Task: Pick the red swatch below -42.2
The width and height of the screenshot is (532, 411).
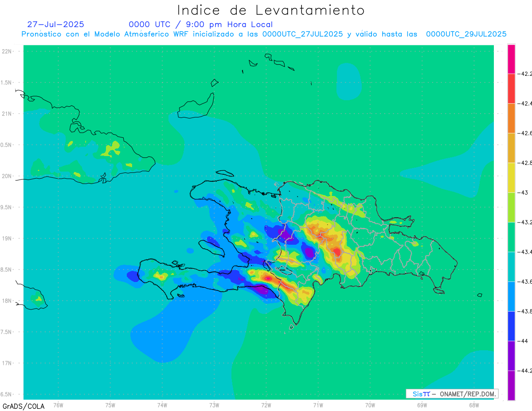Action: point(511,88)
